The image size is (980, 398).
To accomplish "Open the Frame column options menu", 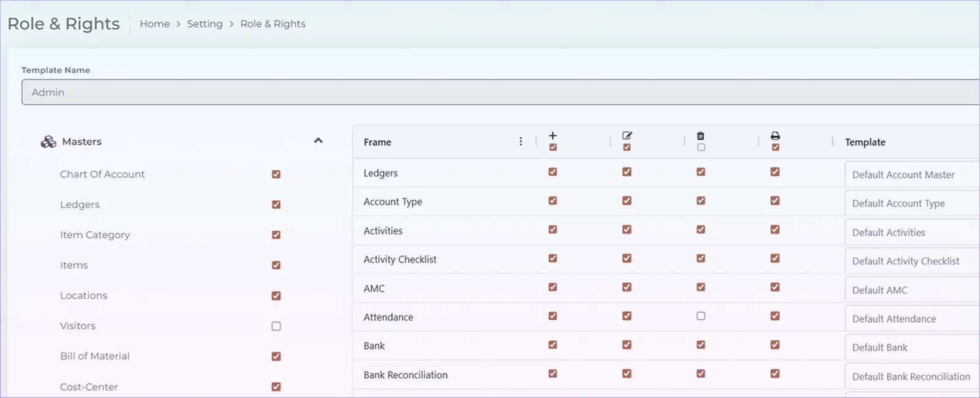I will 521,141.
